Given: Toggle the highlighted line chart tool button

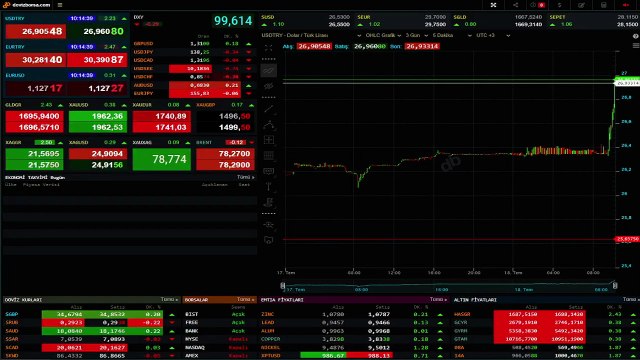Looking at the screenshot, I should [x=269, y=71].
